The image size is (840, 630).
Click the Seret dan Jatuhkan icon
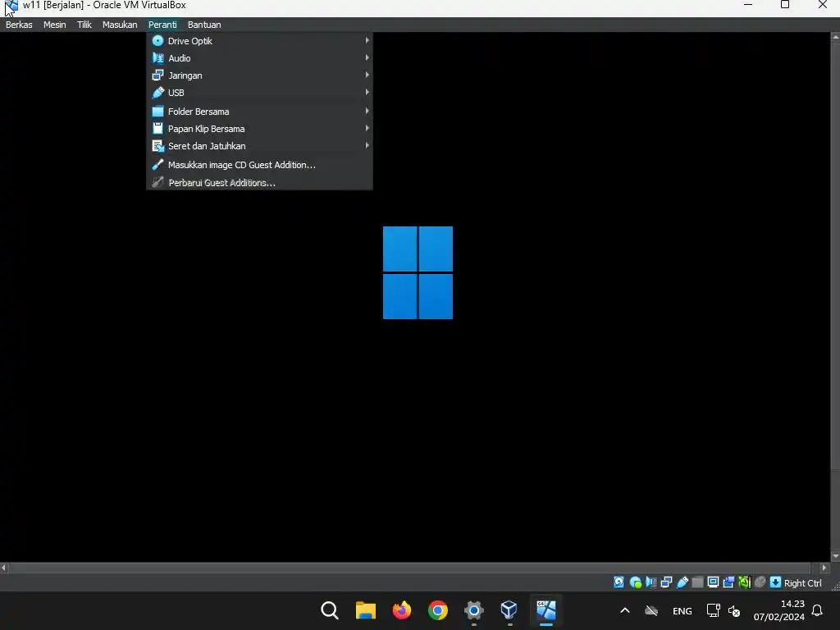tap(157, 146)
